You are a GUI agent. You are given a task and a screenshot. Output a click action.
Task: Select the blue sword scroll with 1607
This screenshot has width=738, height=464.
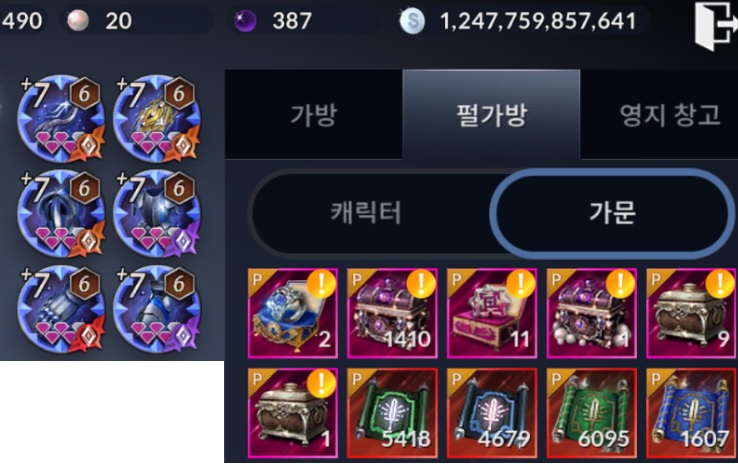click(x=691, y=413)
